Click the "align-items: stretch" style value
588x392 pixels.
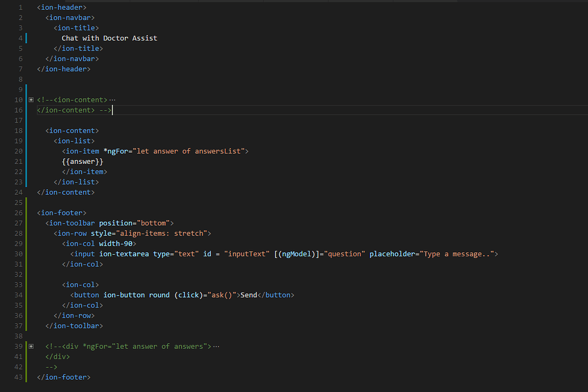161,233
